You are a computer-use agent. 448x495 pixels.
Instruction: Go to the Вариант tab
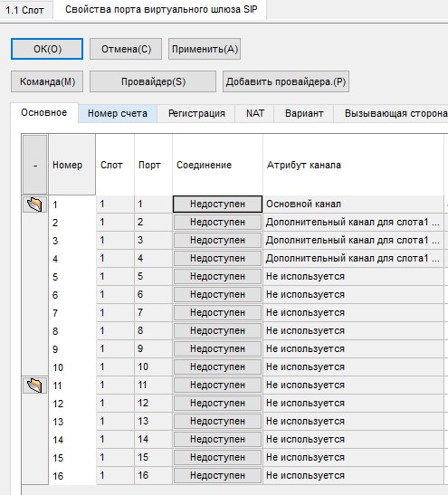coord(304,113)
